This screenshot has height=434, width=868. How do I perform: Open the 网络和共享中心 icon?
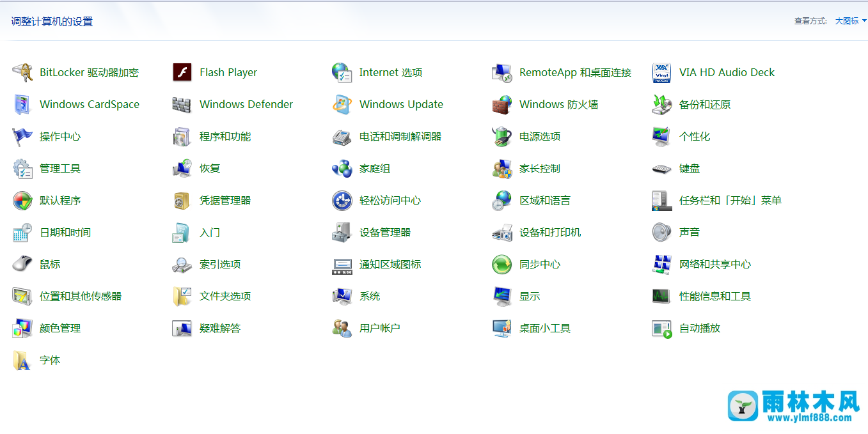tap(662, 265)
